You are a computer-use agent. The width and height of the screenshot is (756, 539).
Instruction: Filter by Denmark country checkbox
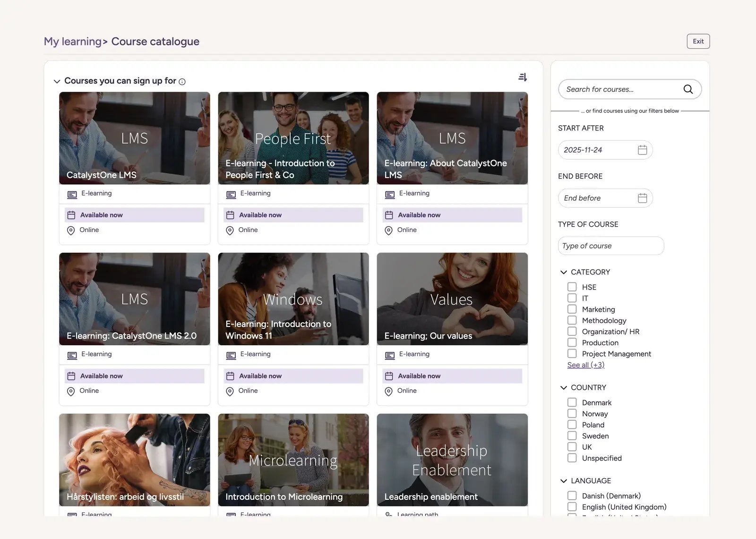point(572,402)
